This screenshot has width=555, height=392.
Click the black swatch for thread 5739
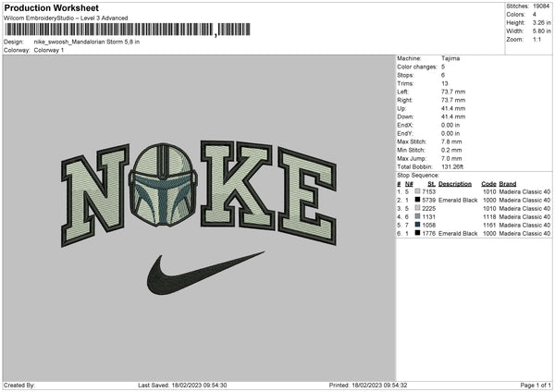[417, 200]
